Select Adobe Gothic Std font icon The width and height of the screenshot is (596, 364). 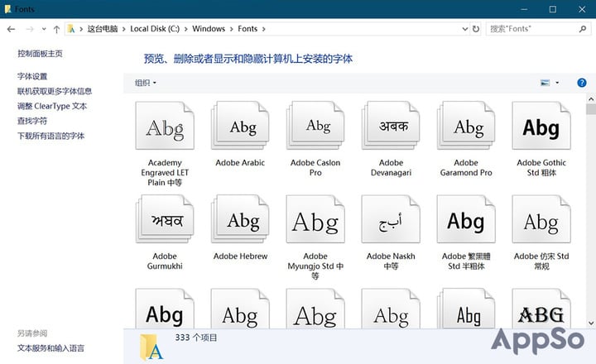(541, 126)
